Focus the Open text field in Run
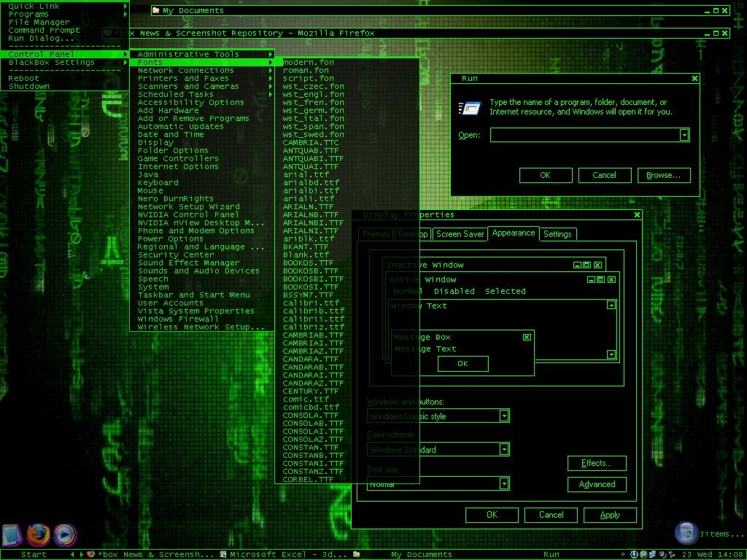Screen dimensions: 747x560 [x=585, y=135]
